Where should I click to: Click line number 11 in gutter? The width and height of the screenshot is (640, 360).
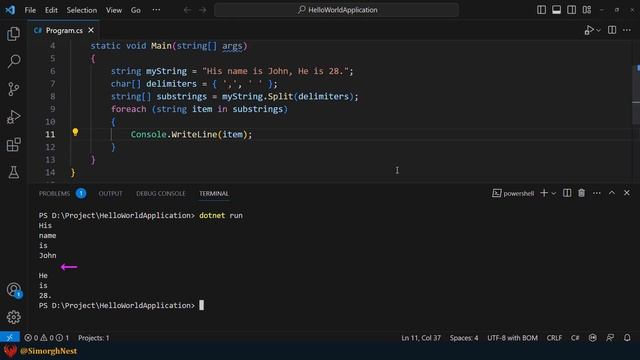coord(50,134)
